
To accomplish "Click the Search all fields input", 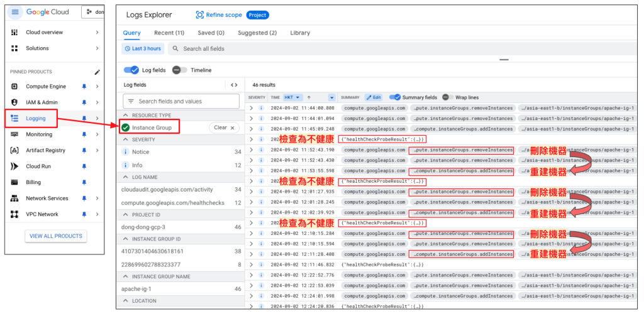I will coord(402,49).
